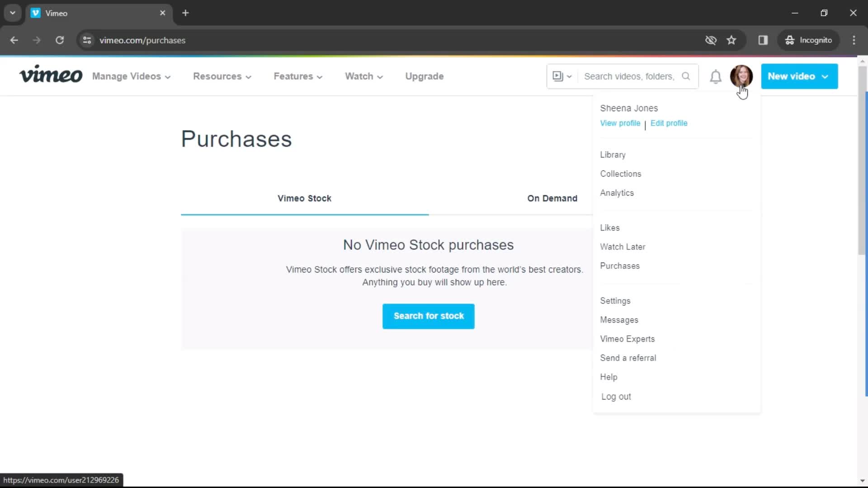Select the On Demand tab
Screen dimensions: 868x488
pyautogui.click(x=552, y=198)
